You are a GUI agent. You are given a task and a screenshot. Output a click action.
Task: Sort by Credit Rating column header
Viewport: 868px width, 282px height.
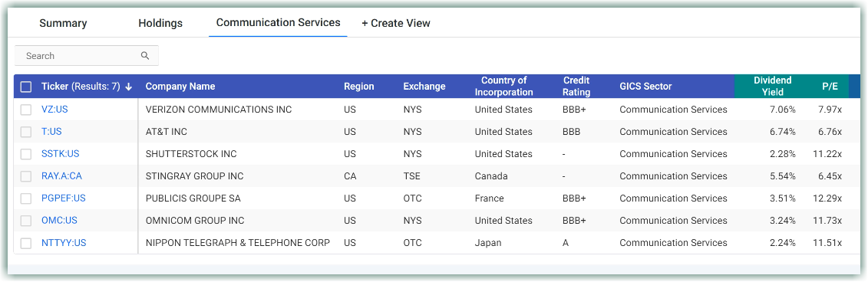click(576, 87)
